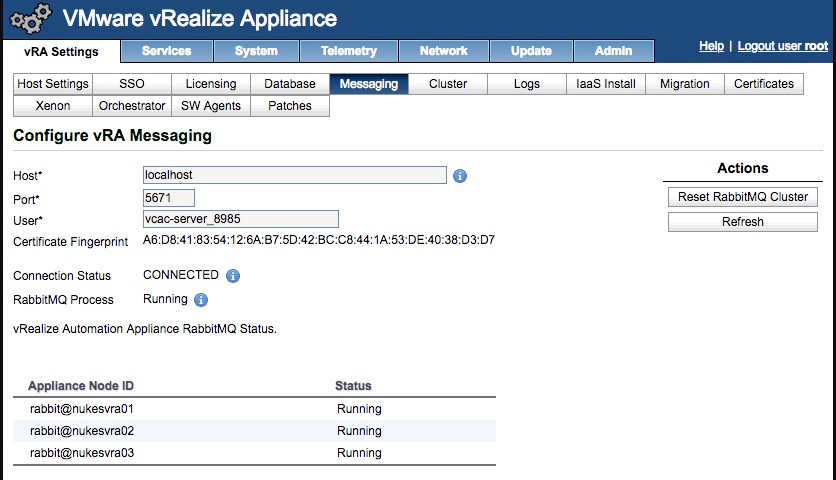Click the RabbitMQ Process label
836x480 pixels.
coord(63,300)
